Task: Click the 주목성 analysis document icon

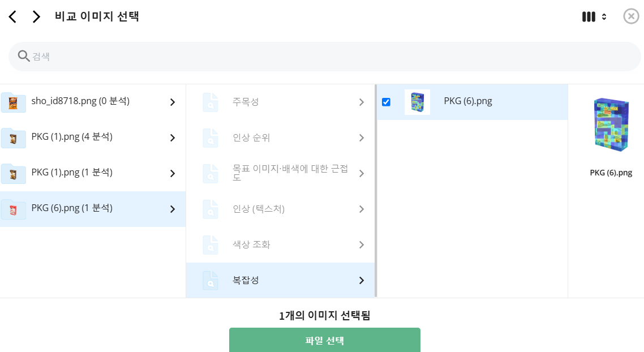Action: [211, 102]
